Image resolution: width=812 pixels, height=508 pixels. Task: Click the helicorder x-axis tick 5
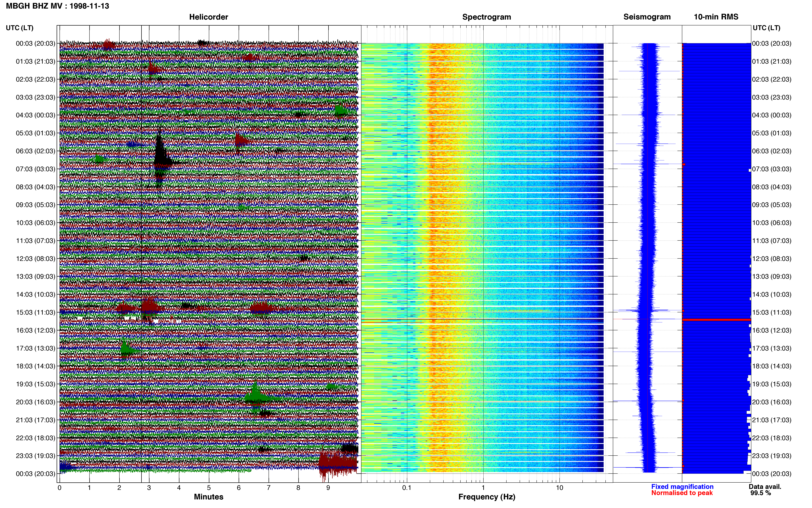point(209,488)
